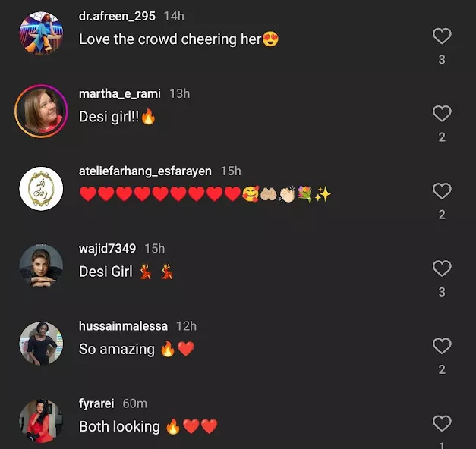The width and height of the screenshot is (476, 449).
Task: Like hussainmalessa's So amazing comment
Action: pyautogui.click(x=441, y=346)
